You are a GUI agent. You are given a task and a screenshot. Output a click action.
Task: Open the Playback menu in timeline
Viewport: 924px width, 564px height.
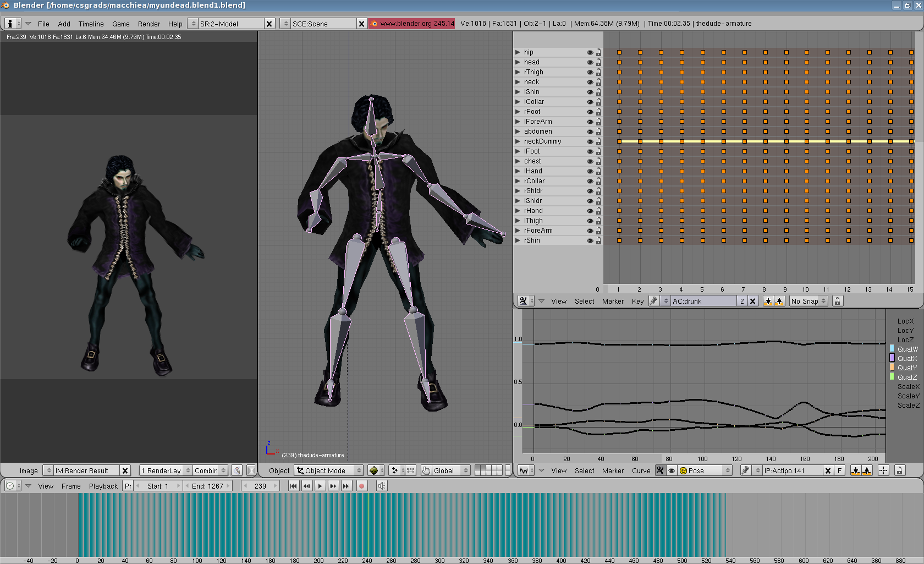click(103, 486)
